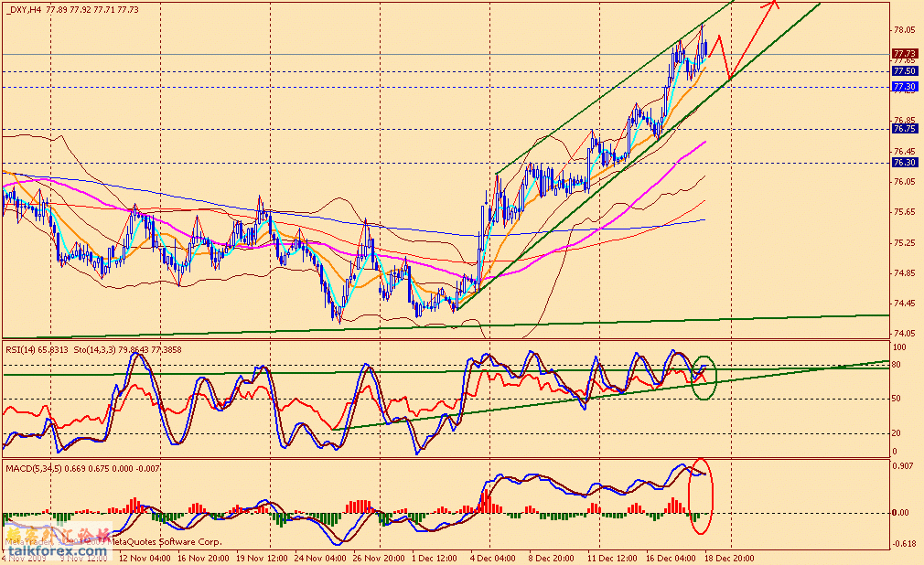Click the 74.45 price axis label
The width and height of the screenshot is (924, 565).
click(905, 303)
